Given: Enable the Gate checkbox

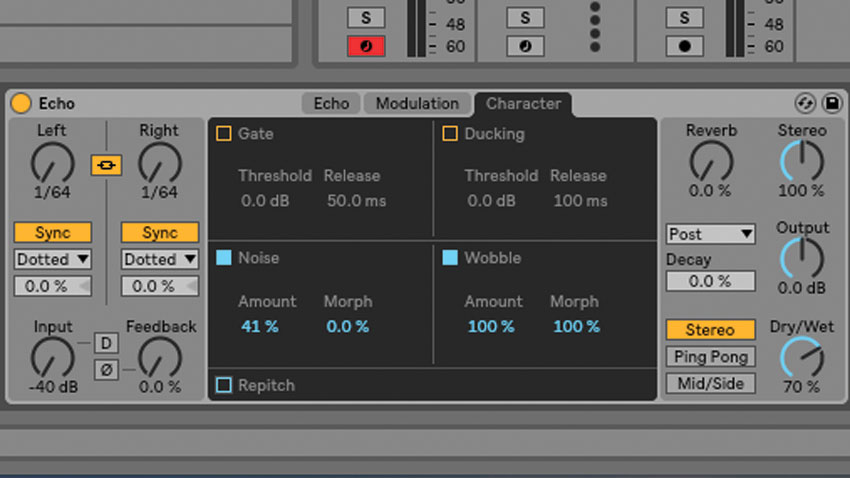Looking at the screenshot, I should coord(224,133).
